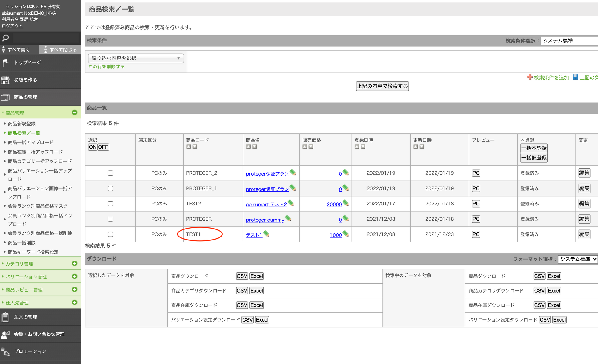Tick the checkbox for TEST1 row
Screen dimensions: 598x364
[x=110, y=234]
